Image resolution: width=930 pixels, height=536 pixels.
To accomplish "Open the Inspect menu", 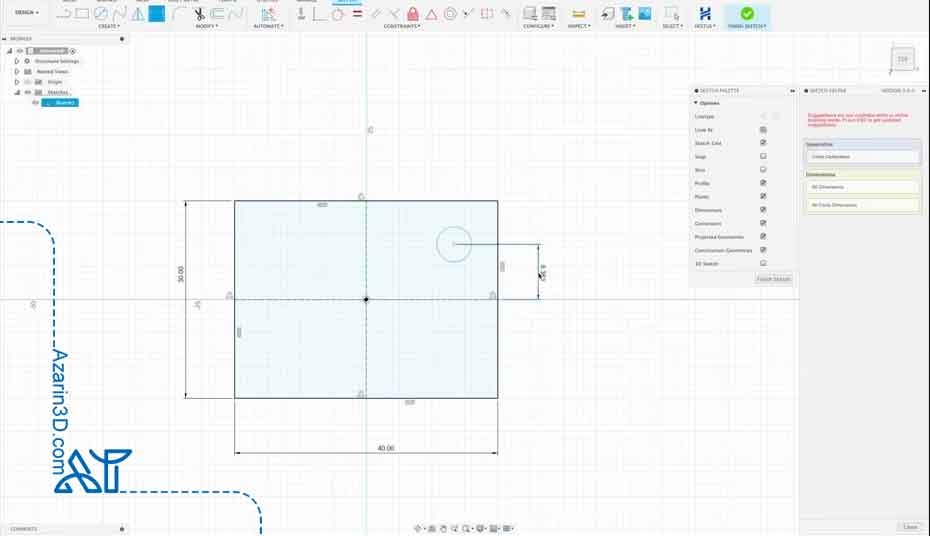I will coord(578,26).
